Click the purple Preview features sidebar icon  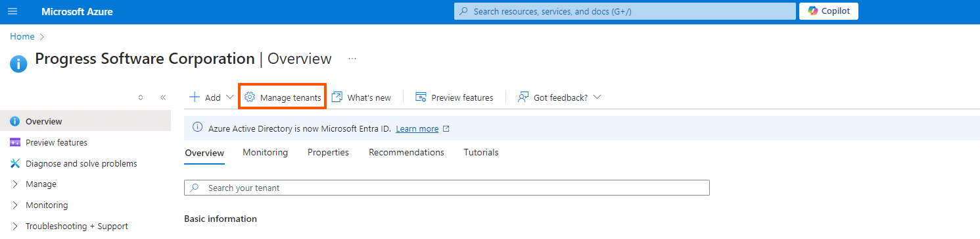tap(15, 142)
